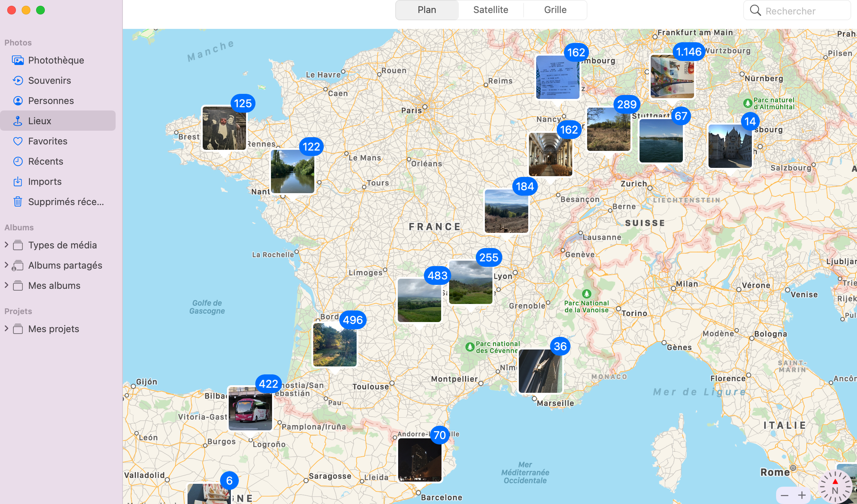Zoom out the map with minus button
Image resolution: width=857 pixels, height=504 pixels.
[784, 495]
